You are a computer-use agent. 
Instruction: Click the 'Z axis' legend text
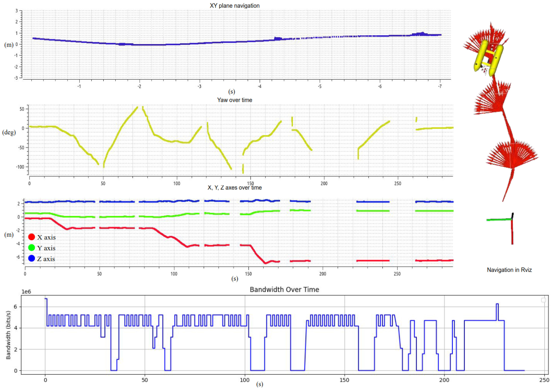pos(46,259)
